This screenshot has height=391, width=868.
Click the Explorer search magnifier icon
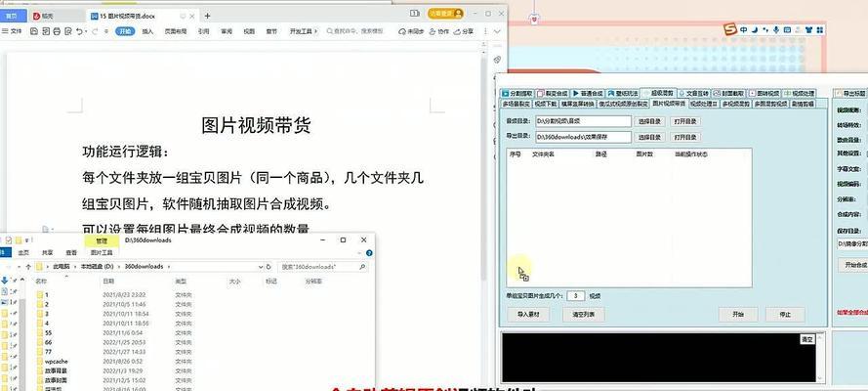pyautogui.click(x=362, y=267)
